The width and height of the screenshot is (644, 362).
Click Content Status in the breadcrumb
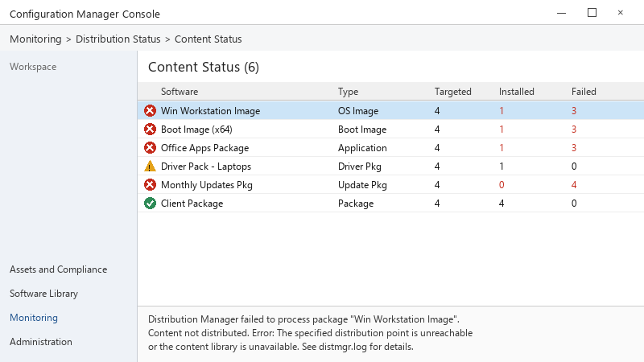click(x=208, y=39)
